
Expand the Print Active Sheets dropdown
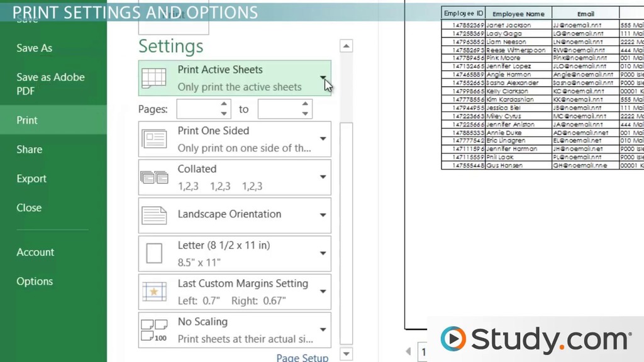[x=323, y=78]
